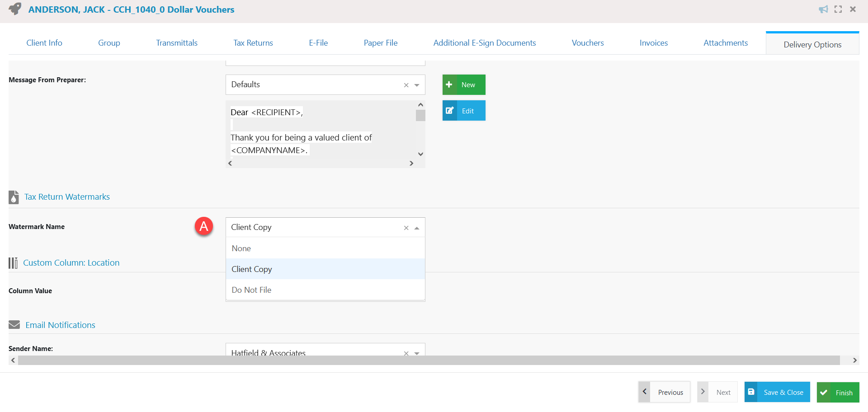868x412 pixels.
Task: Clear the Client Copy watermark with the × icon
Action: [406, 228]
